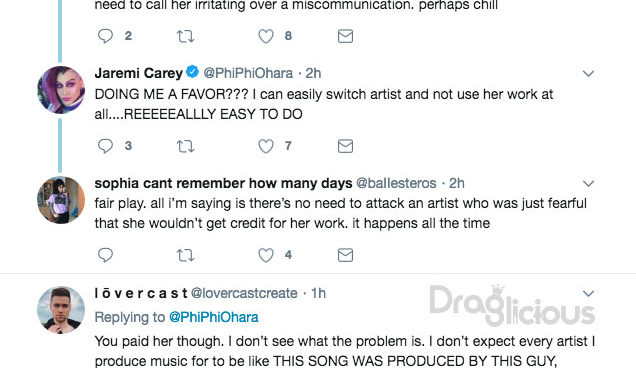The width and height of the screenshot is (636, 368).
Task: Open the @PhiPhiOhara handle next to Jaremi Carey
Action: tap(248, 73)
